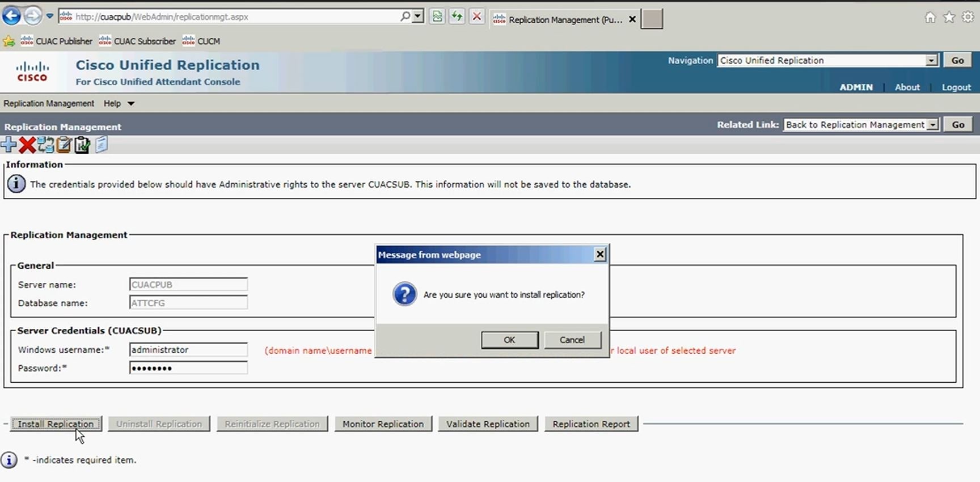
Task: Close the Replication Management browser tab
Action: point(632,19)
